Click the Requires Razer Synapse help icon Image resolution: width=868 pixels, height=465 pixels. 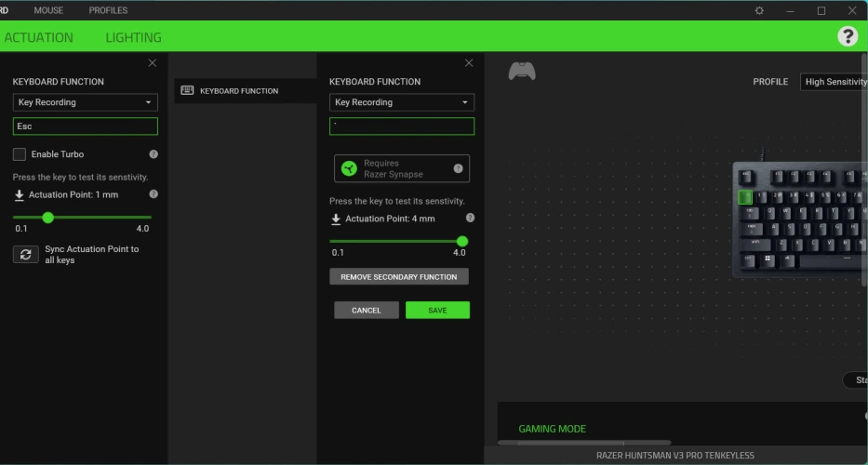click(x=458, y=168)
